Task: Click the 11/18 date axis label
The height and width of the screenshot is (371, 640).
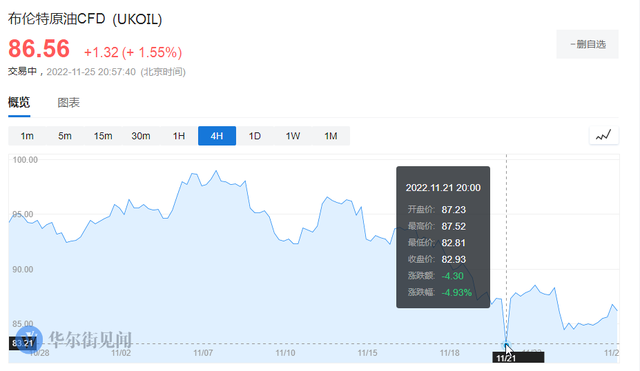Action: click(x=450, y=353)
